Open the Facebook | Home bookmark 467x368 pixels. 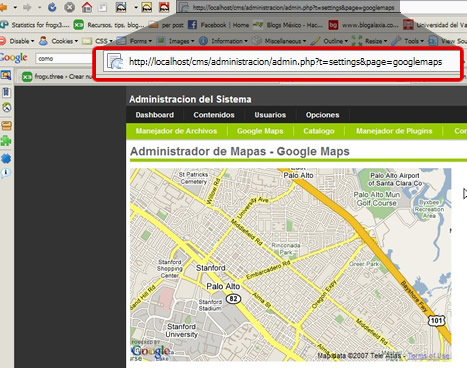(x=219, y=25)
